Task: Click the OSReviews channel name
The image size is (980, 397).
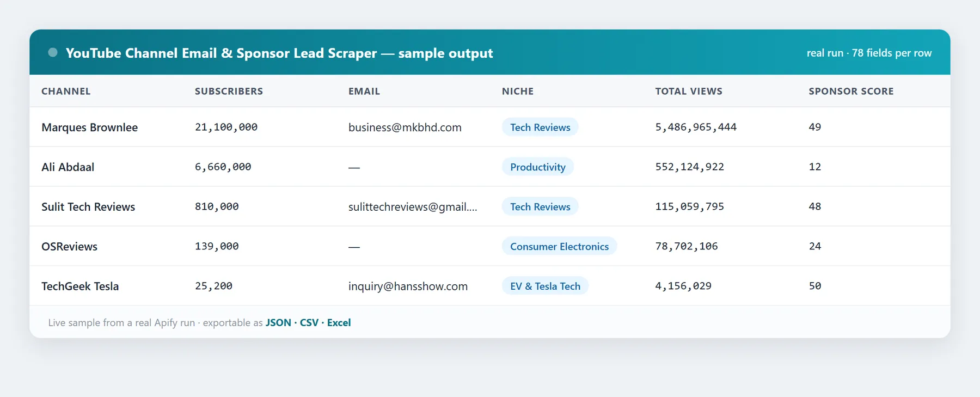Action: click(70, 246)
